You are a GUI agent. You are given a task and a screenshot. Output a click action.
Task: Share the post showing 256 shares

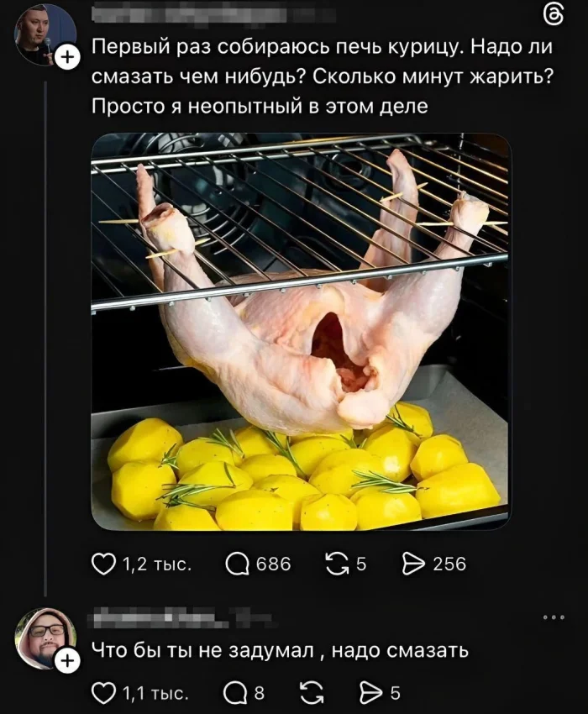414,564
